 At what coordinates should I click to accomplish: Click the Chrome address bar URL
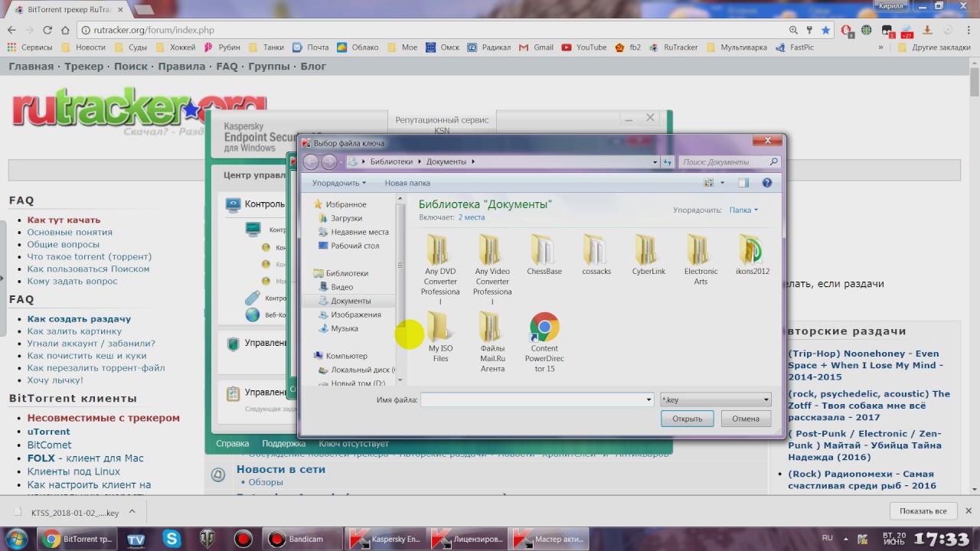click(154, 30)
